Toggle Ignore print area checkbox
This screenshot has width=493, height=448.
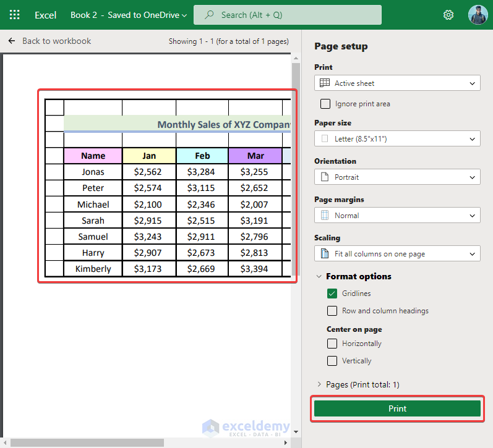[325, 104]
